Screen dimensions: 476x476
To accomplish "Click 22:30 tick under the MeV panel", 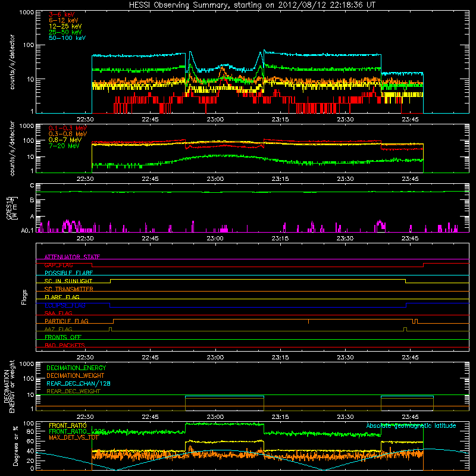I will pyautogui.click(x=85, y=179).
